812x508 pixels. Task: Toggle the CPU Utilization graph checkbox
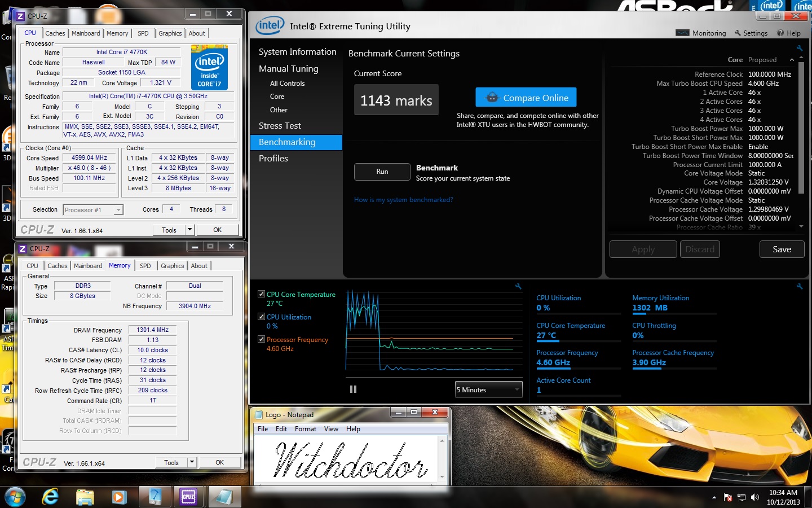261,317
